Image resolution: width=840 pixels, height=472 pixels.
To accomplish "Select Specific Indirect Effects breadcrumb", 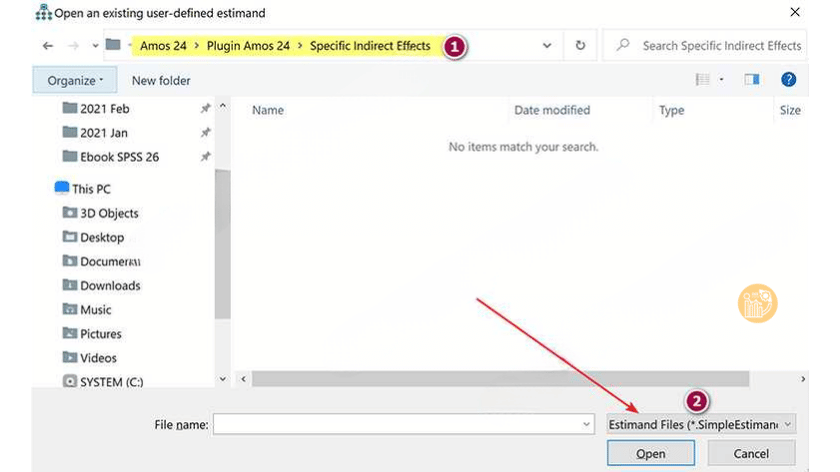I will point(370,46).
